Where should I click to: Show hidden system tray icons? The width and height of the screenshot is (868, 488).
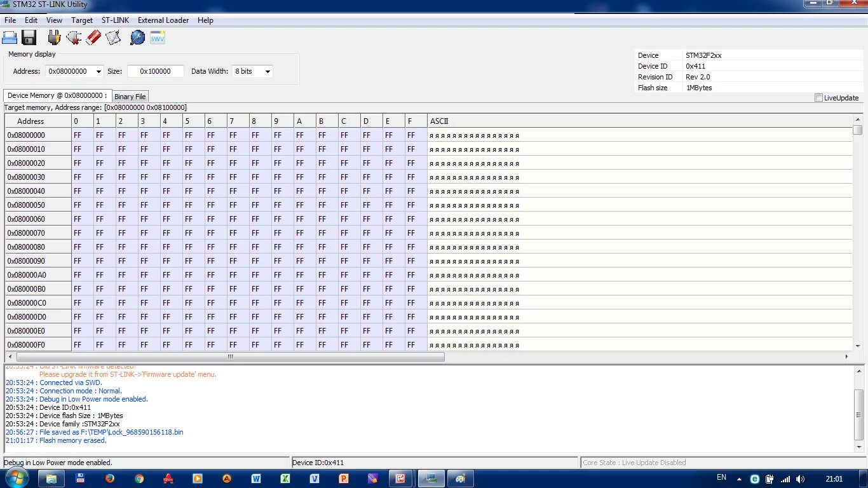click(739, 479)
